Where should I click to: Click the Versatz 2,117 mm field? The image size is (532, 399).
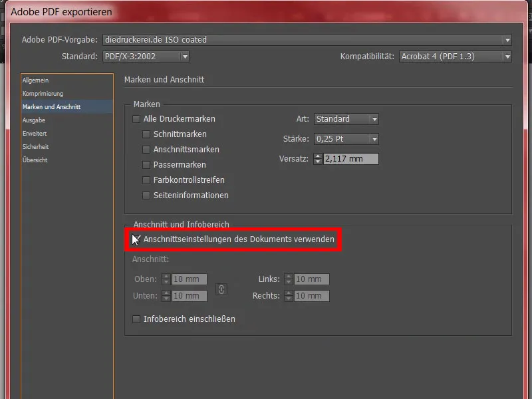coord(351,159)
